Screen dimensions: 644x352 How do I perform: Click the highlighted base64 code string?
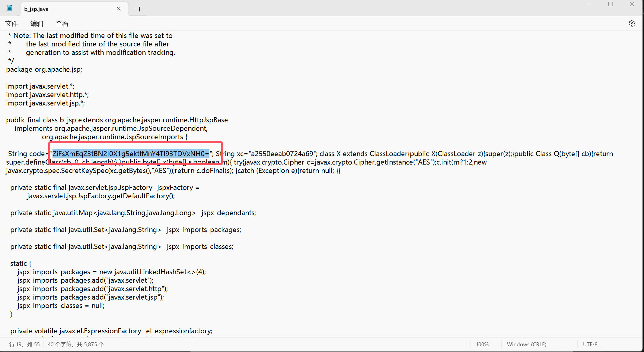131,154
